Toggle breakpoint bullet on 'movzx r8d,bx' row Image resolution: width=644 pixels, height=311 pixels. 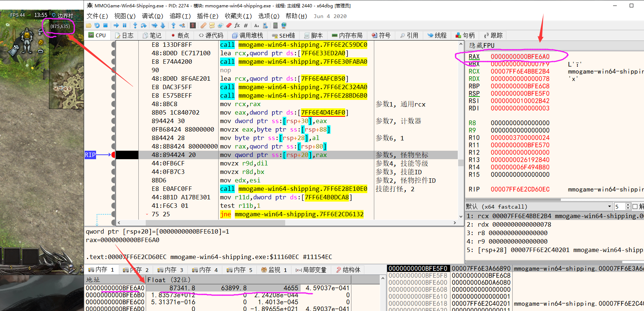[113, 172]
